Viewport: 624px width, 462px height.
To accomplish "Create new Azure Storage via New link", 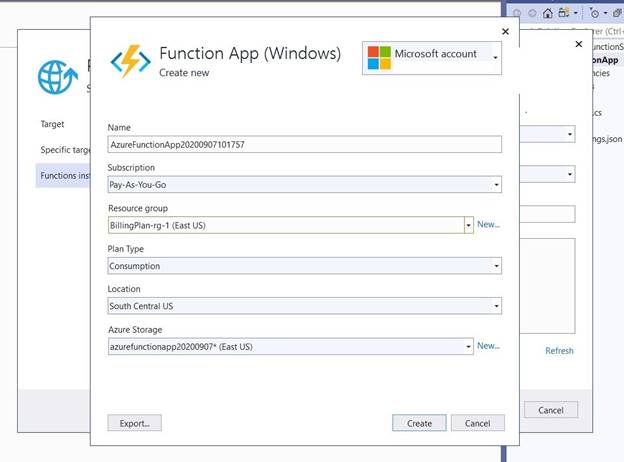I will point(488,346).
